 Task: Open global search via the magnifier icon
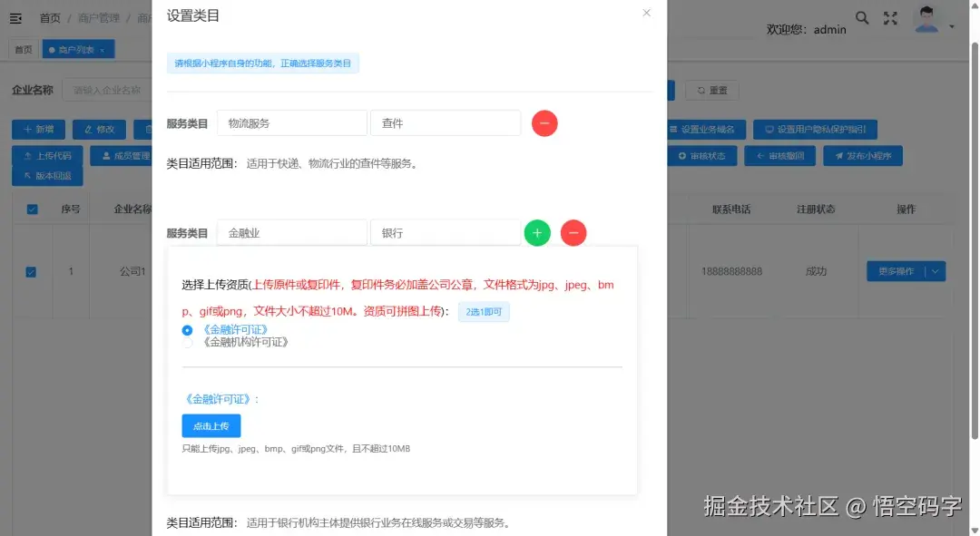click(862, 17)
